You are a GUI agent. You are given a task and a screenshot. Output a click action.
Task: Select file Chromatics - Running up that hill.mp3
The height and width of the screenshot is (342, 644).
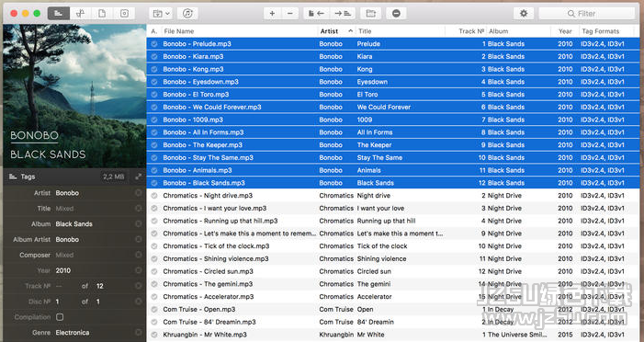220,222
